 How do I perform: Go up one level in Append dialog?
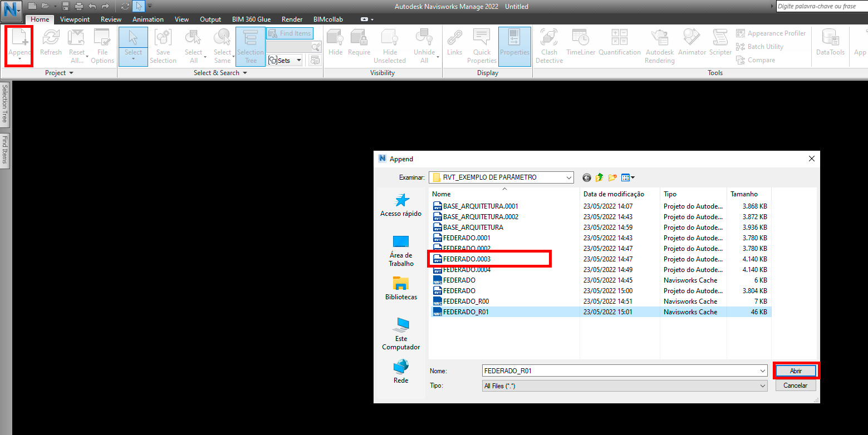(x=599, y=177)
